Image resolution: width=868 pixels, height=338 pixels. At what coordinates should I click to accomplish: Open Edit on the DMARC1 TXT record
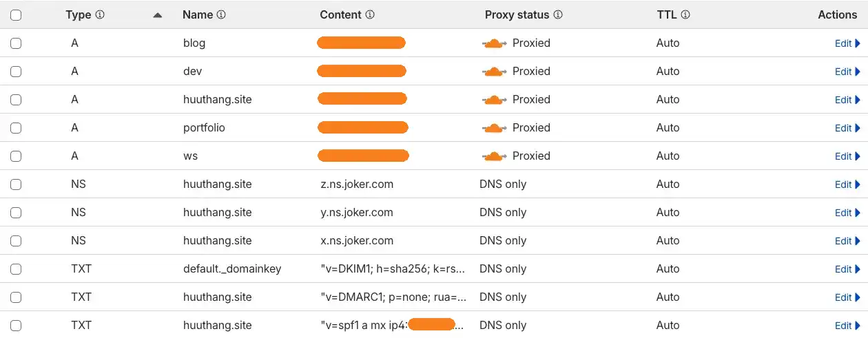click(847, 297)
